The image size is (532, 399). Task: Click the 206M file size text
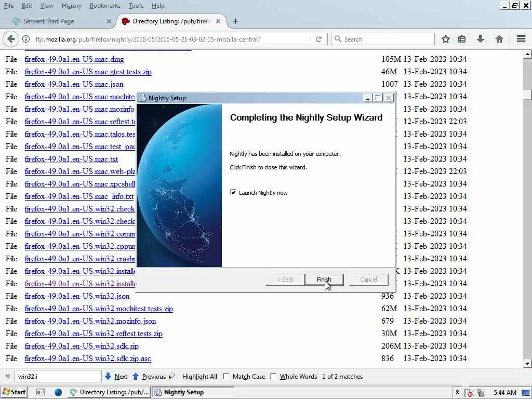(x=391, y=346)
